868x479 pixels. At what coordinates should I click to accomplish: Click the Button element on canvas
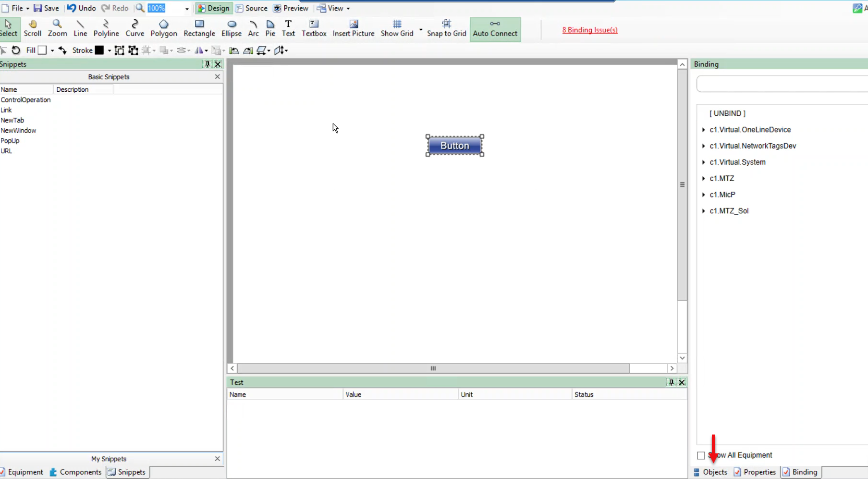pos(454,146)
